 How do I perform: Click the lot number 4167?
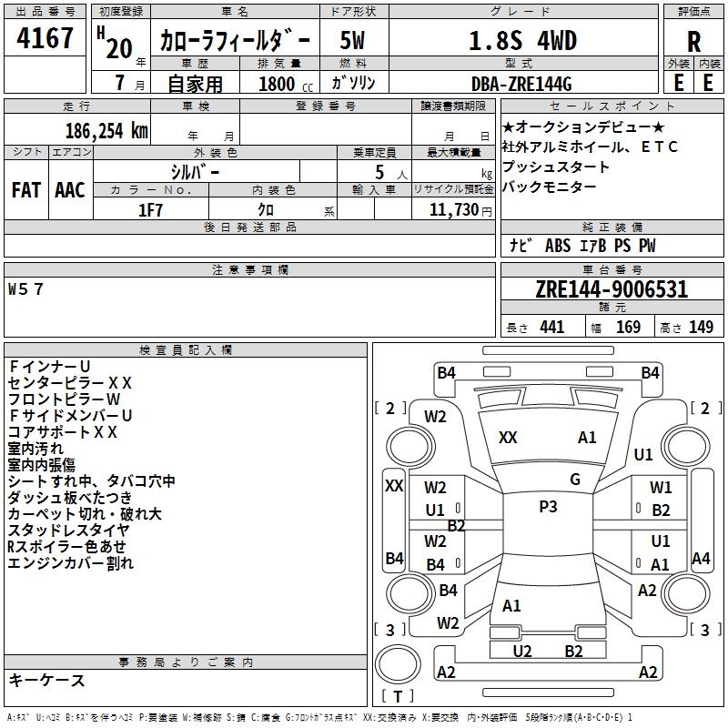point(45,38)
